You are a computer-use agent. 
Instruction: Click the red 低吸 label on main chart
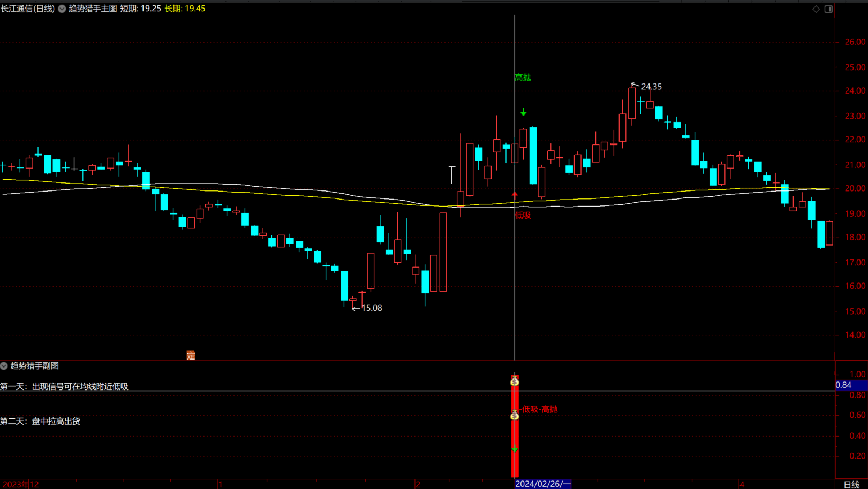[523, 216]
